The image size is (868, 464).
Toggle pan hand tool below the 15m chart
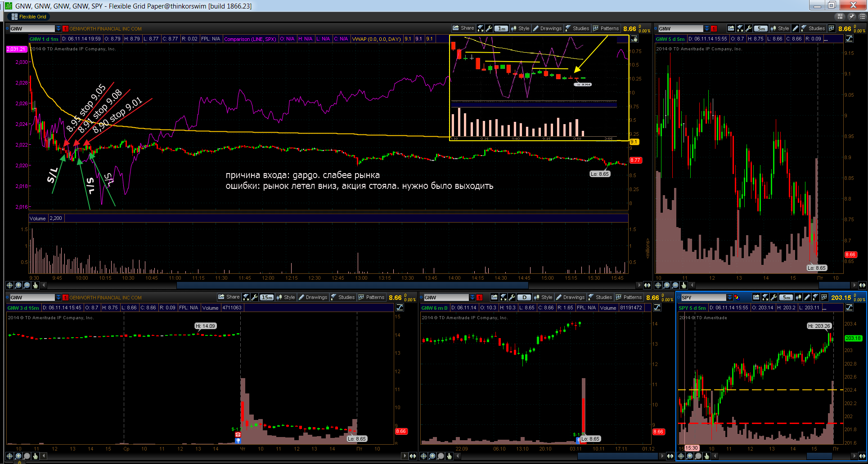tap(36, 456)
